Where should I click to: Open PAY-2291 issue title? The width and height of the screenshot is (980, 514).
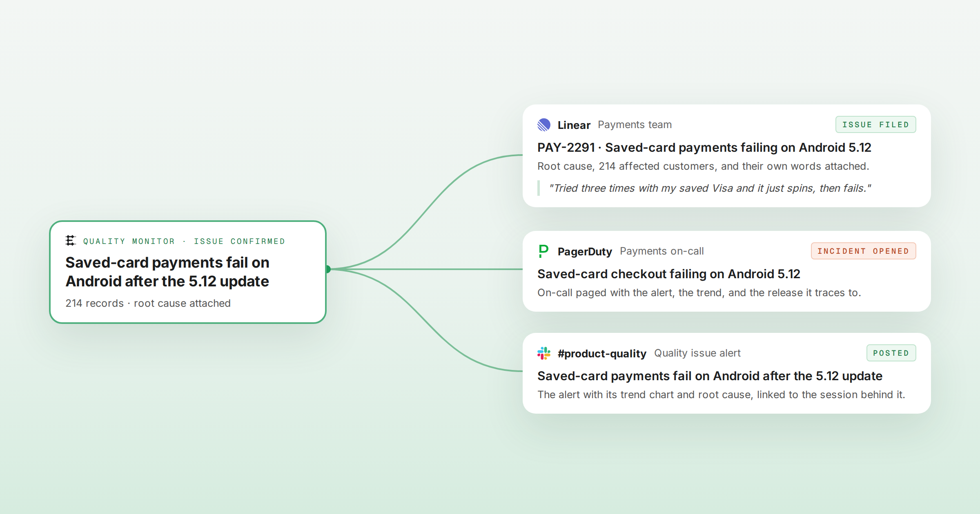click(x=704, y=147)
